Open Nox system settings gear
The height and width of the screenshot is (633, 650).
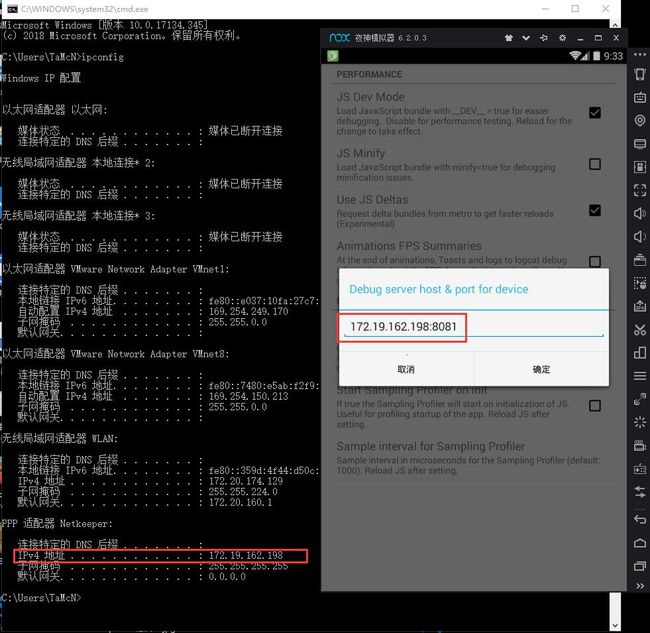(562, 38)
